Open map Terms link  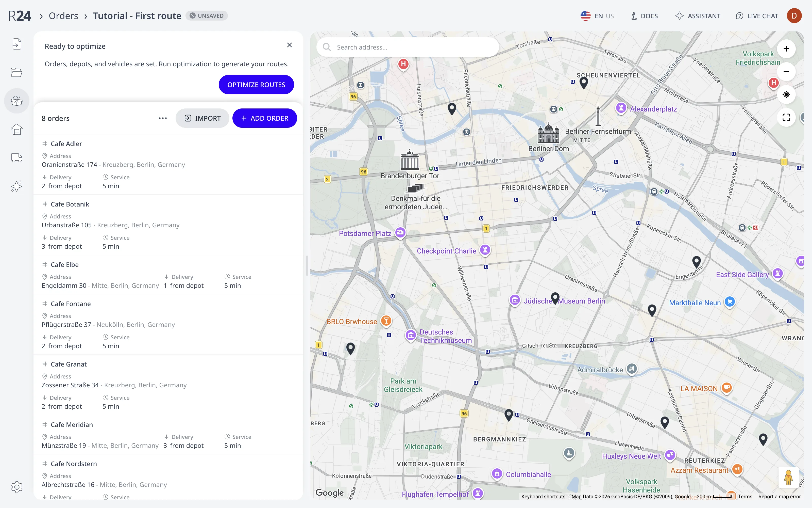pyautogui.click(x=745, y=497)
